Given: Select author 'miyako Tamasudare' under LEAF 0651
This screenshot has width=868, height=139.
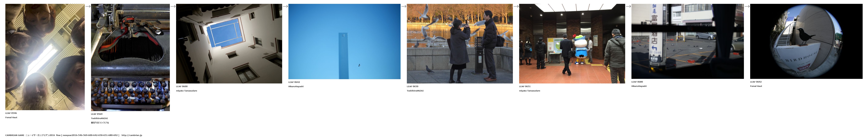Looking at the screenshot, I should coord(530,91).
